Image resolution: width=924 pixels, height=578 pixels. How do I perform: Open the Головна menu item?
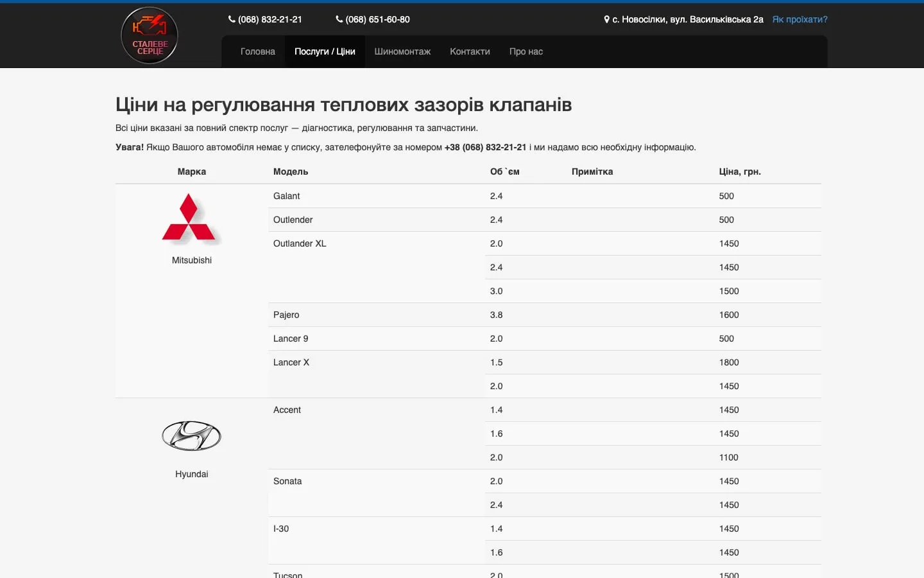coord(258,51)
